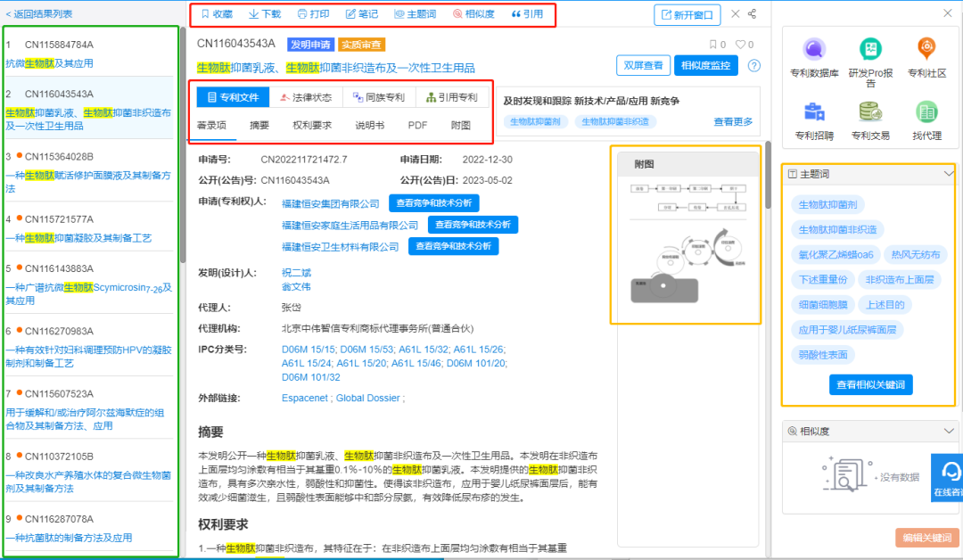Open 找代理 icon

click(x=926, y=111)
